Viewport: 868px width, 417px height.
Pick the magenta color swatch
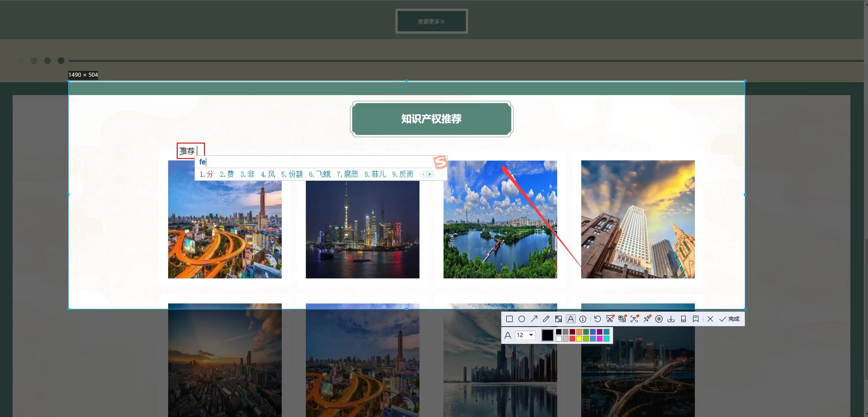coord(599,338)
